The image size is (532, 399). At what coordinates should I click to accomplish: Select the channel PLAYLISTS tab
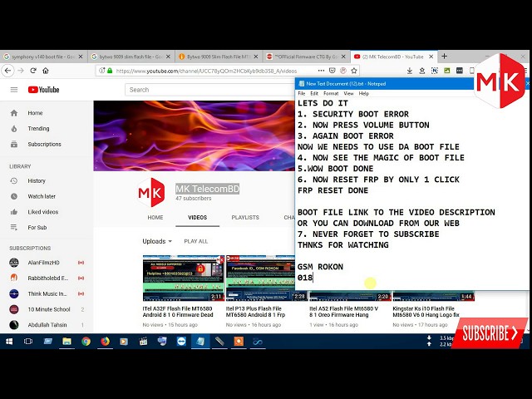click(245, 218)
